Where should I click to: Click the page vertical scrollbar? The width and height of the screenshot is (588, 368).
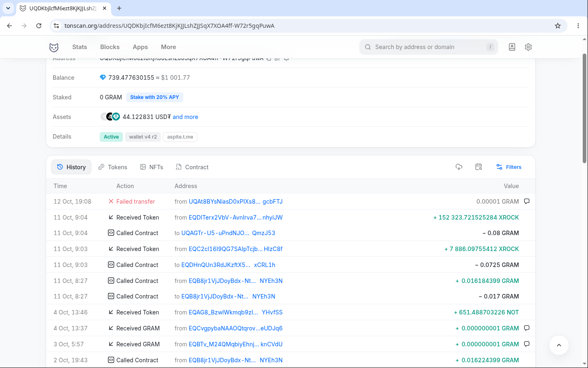584,108
